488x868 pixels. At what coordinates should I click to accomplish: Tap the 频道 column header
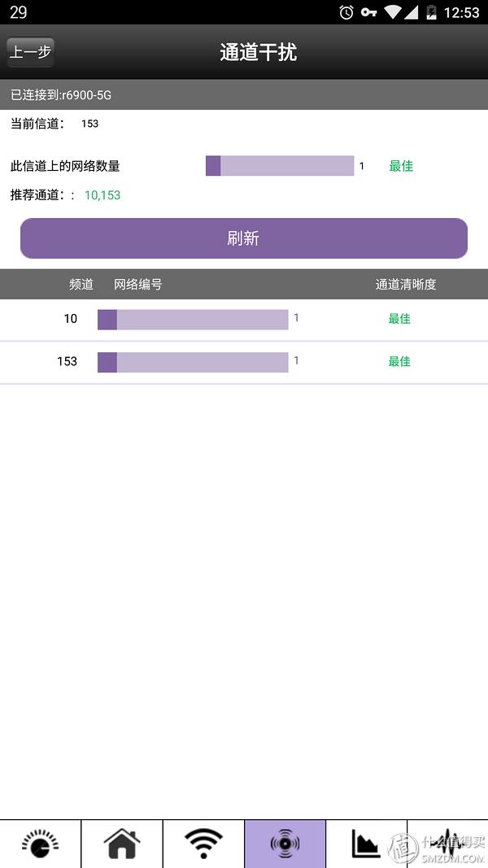tap(81, 284)
